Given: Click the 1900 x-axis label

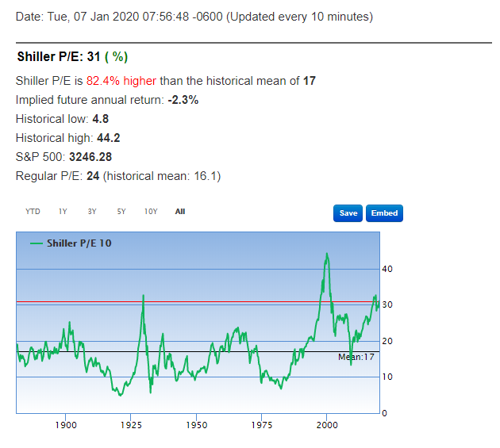Looking at the screenshot, I should click(66, 425).
